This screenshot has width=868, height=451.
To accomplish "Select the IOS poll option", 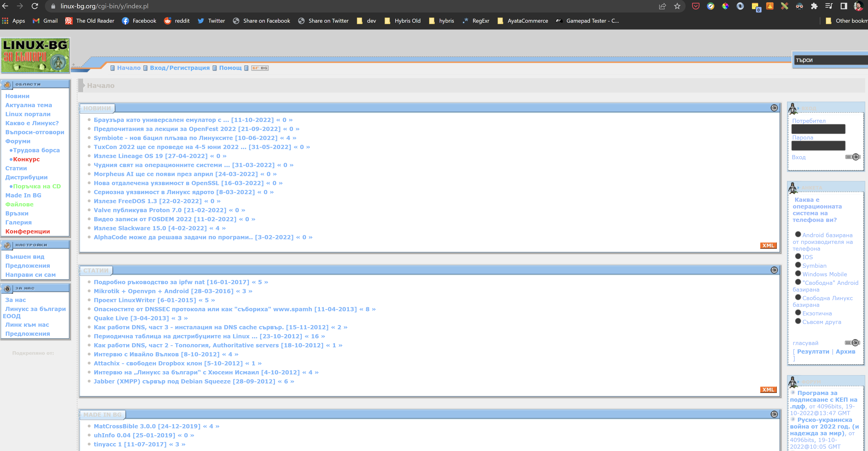I will coord(798,257).
